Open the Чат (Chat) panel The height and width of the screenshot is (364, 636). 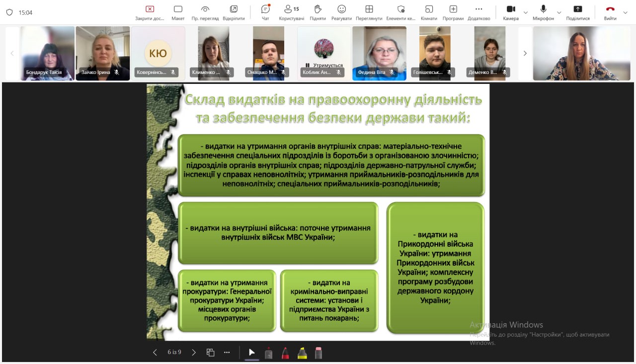click(x=265, y=12)
